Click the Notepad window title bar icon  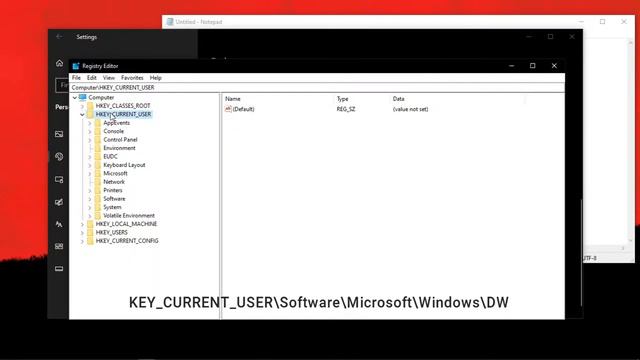tap(170, 22)
